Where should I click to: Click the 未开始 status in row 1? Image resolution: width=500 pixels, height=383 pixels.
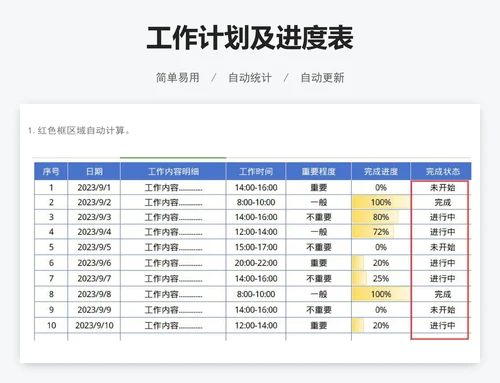tap(441, 188)
